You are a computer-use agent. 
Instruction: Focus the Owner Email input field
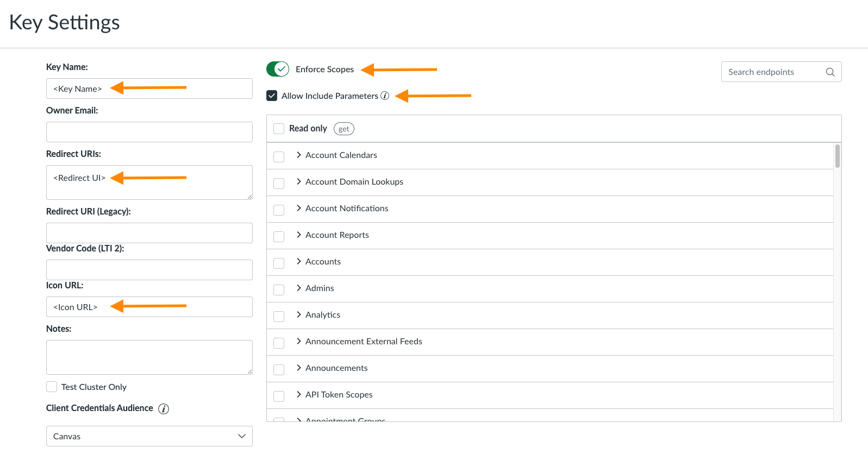pos(149,132)
